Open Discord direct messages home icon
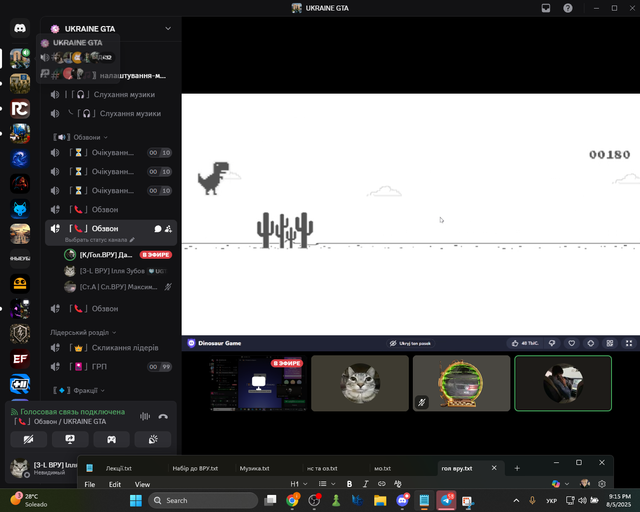 20,28
